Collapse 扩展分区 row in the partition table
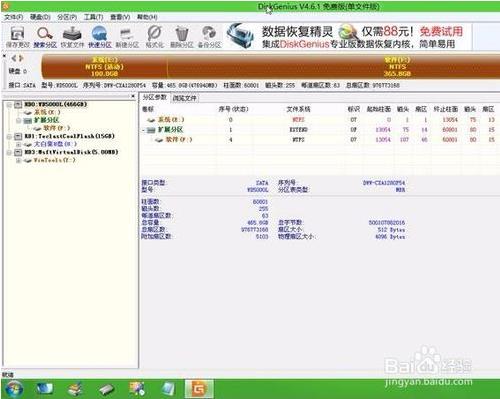 pyautogui.click(x=143, y=130)
